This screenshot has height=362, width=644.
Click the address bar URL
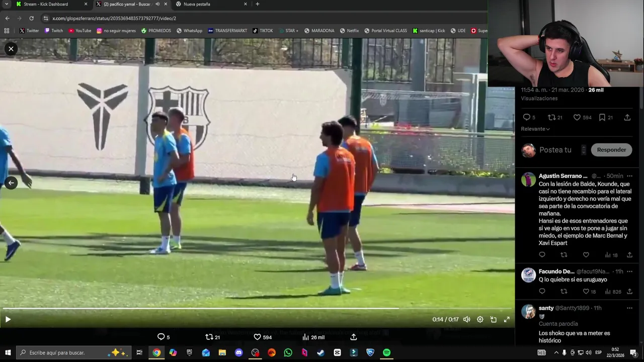(114, 18)
